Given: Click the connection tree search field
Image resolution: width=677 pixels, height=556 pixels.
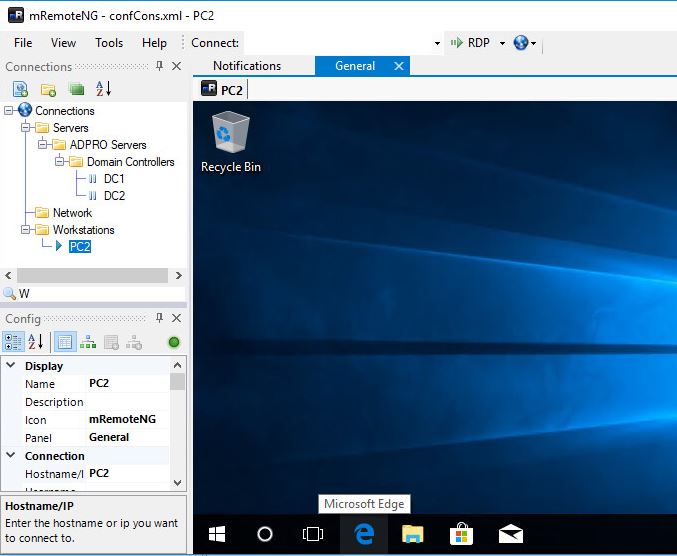Looking at the screenshot, I should pos(101,294).
